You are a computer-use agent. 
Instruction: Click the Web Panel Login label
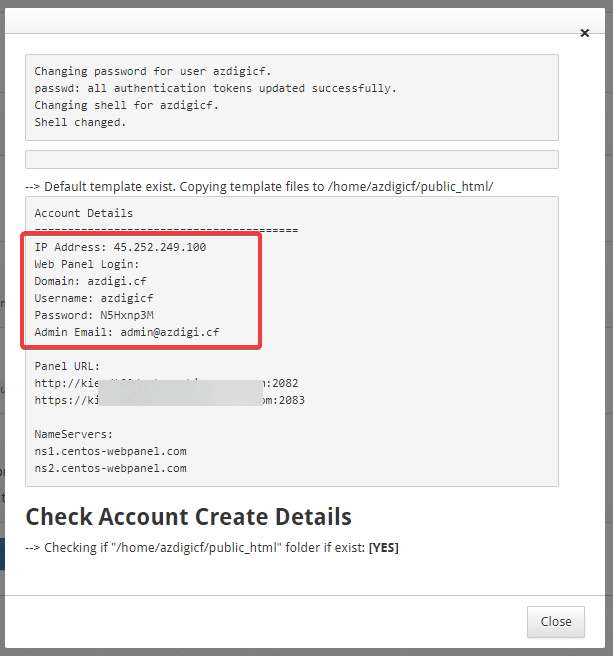(x=87, y=264)
